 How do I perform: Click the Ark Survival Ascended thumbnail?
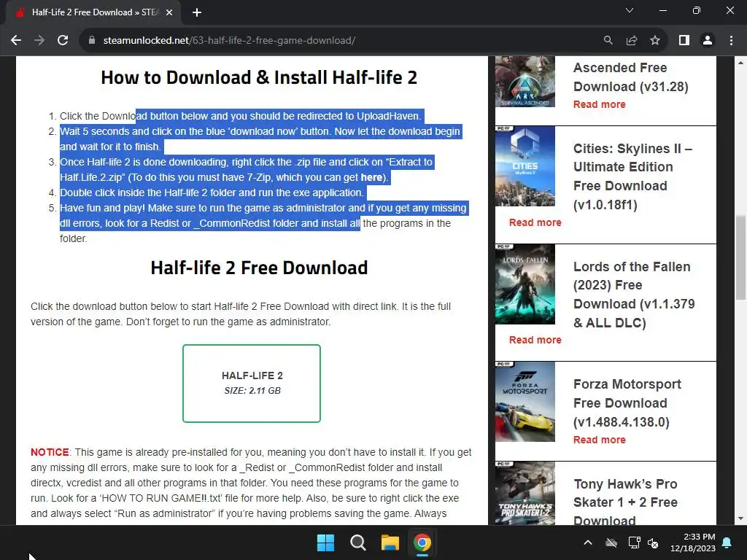pos(525,82)
